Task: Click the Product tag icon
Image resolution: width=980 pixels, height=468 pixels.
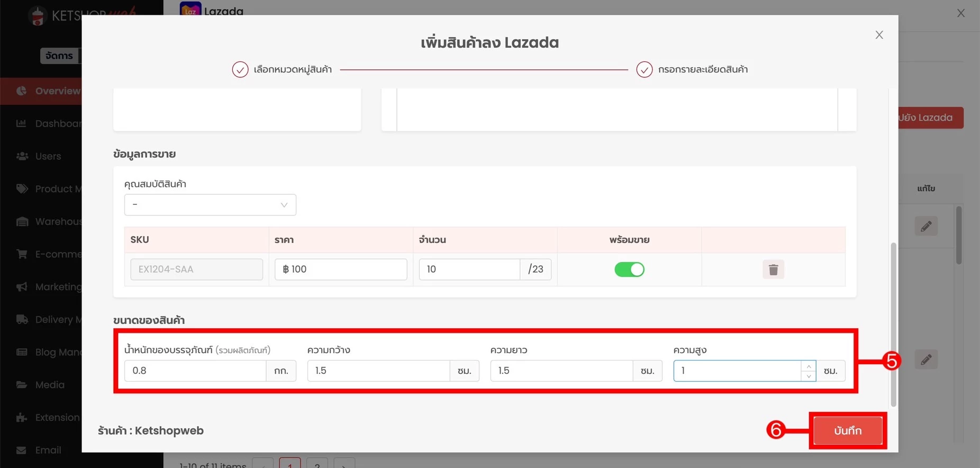Action: tap(22, 189)
